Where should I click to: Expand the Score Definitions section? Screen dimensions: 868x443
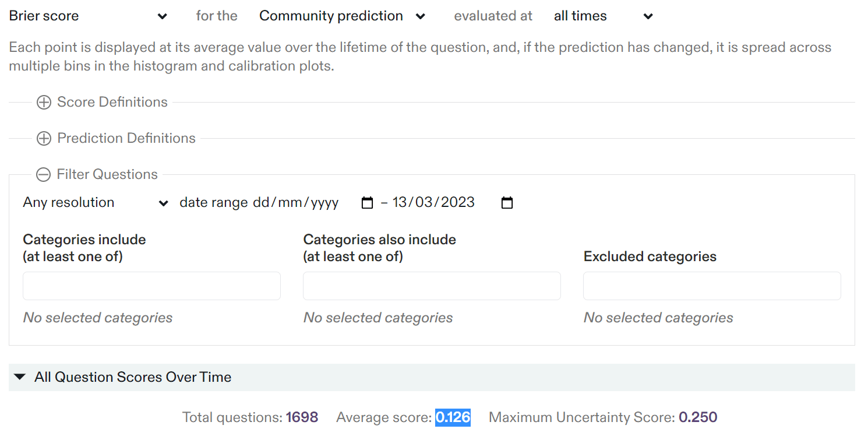(x=112, y=103)
